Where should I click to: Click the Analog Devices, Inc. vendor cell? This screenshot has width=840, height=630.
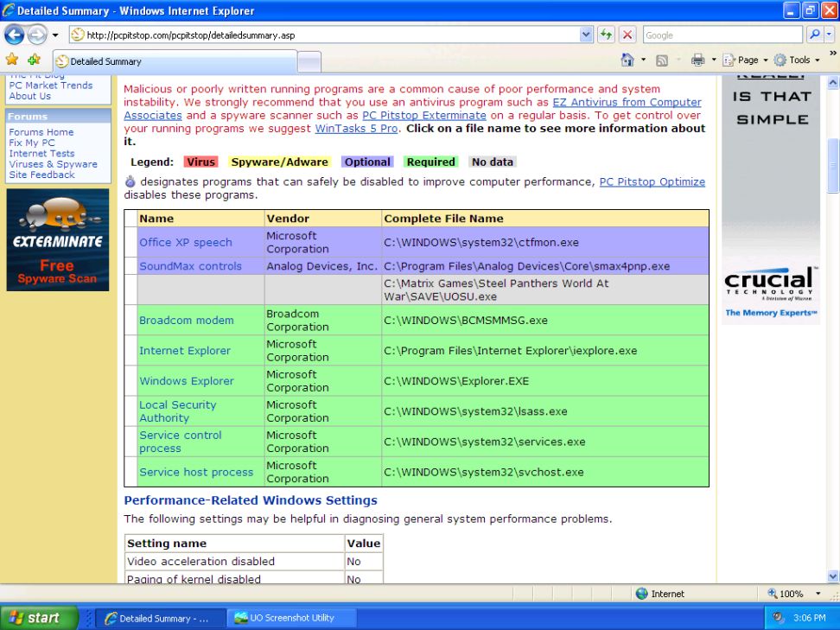pos(323,266)
